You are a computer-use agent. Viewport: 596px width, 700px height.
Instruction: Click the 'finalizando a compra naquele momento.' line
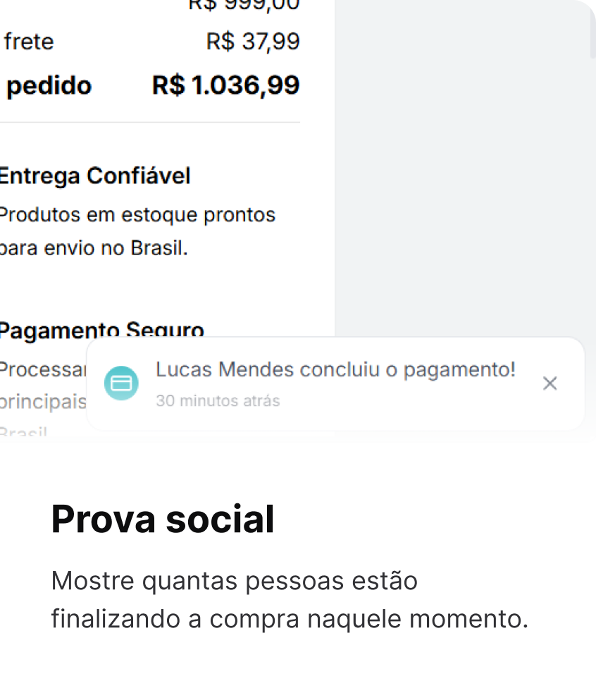pyautogui.click(x=290, y=619)
